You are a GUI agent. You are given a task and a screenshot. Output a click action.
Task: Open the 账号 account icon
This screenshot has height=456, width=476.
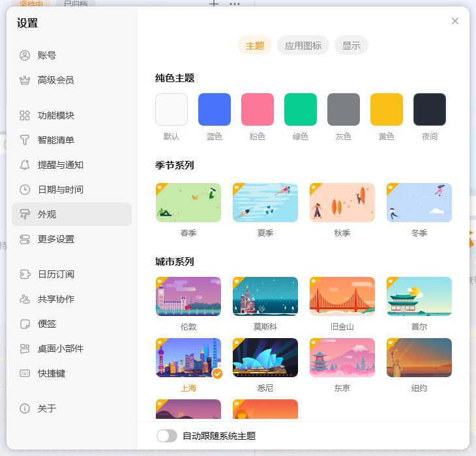pos(25,55)
